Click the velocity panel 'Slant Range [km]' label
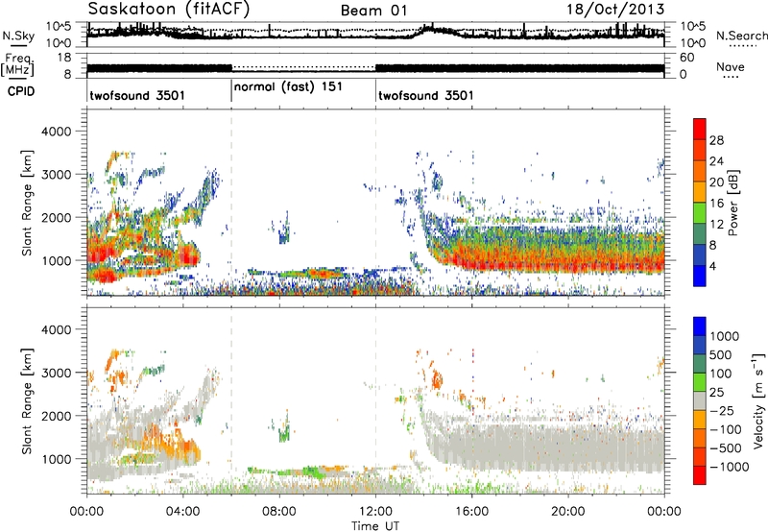Image resolution: width=768 pixels, height=532 pixels. [x=27, y=400]
